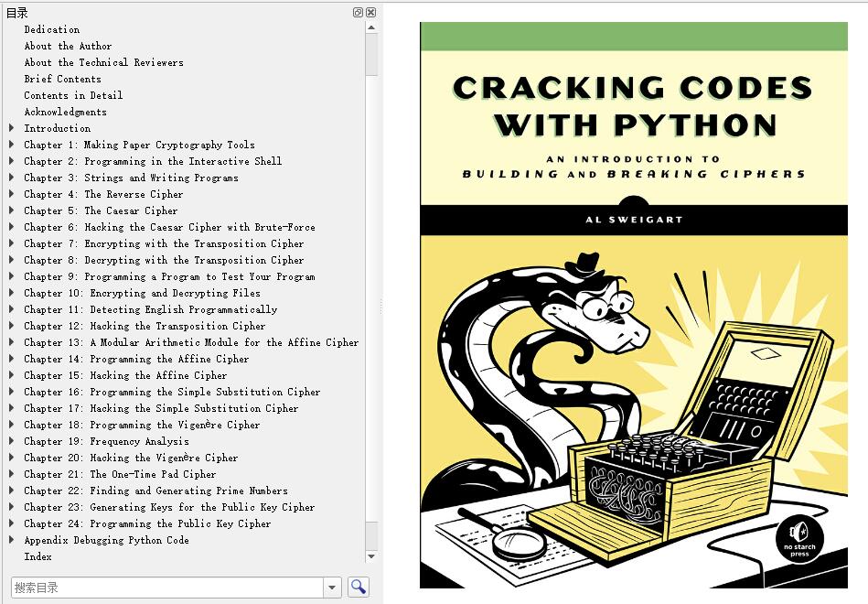Expand the Introduction tree node
This screenshot has width=868, height=604.
click(12, 128)
